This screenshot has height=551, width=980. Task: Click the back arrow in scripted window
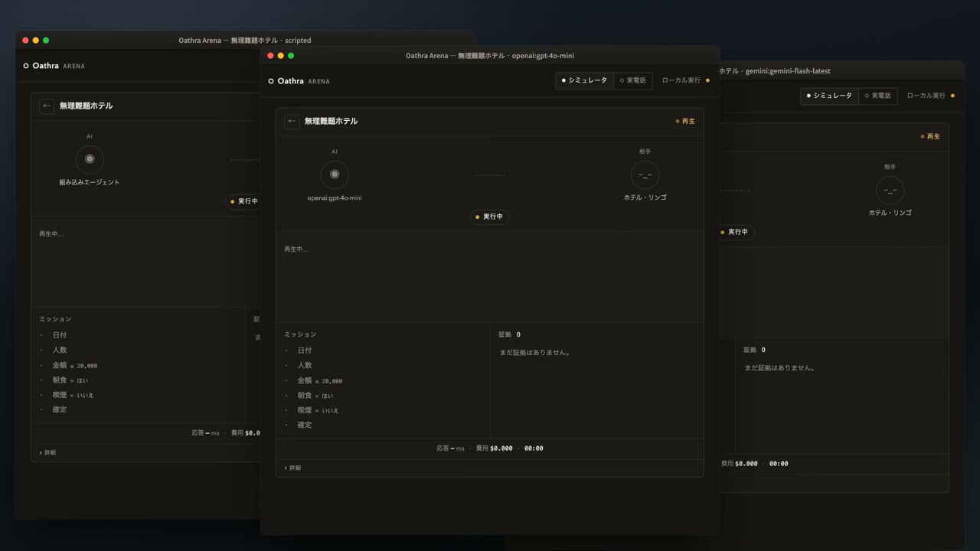coord(47,106)
